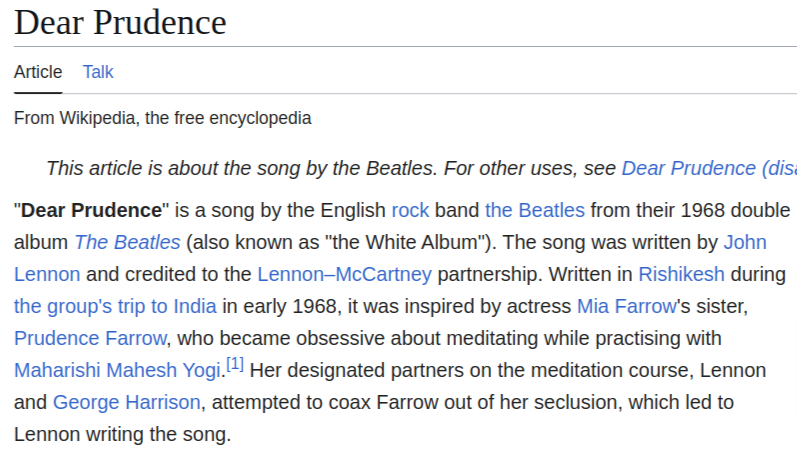Click the group's trip to India link

click(x=115, y=307)
